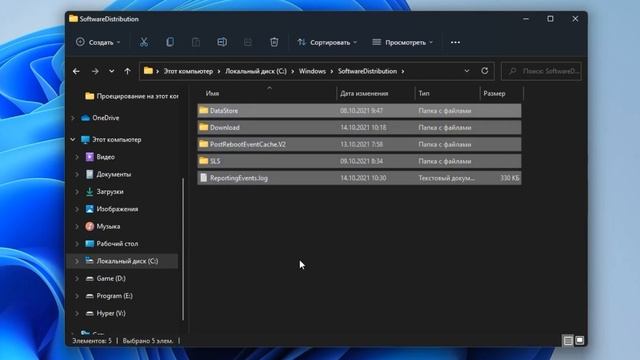The image size is (640, 360).
Task: Expand the Локальный диск (C:) tree node
Action: [x=77, y=261]
